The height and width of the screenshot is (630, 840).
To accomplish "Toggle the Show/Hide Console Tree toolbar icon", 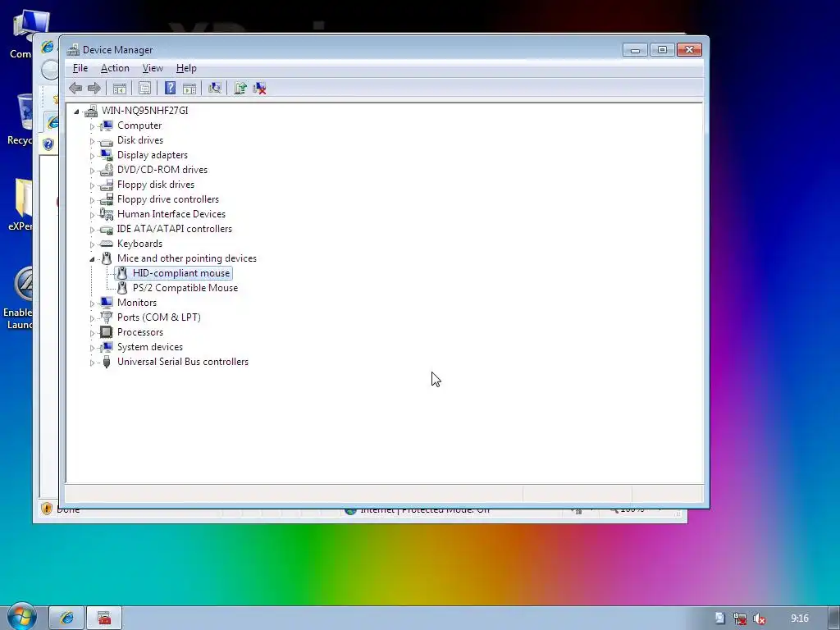I will [x=120, y=89].
